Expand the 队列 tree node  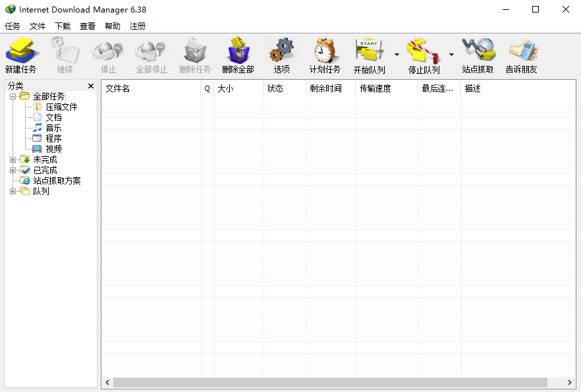[13, 191]
